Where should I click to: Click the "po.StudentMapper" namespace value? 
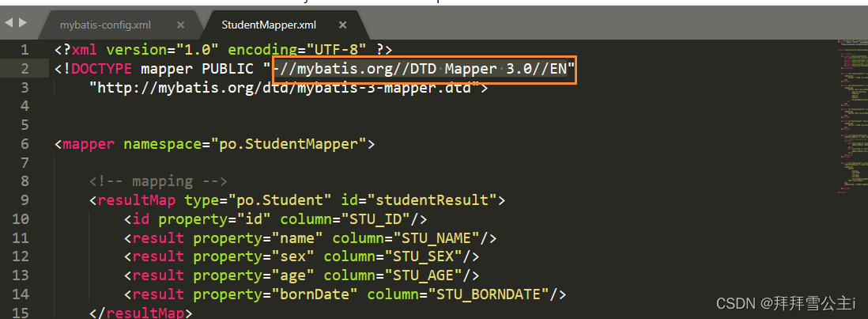[289, 144]
